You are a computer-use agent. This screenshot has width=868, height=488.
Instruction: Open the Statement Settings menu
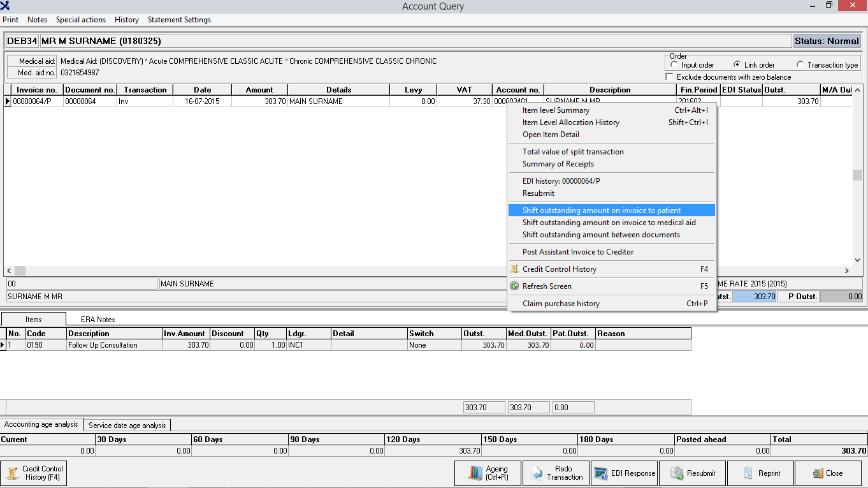pyautogui.click(x=179, y=20)
